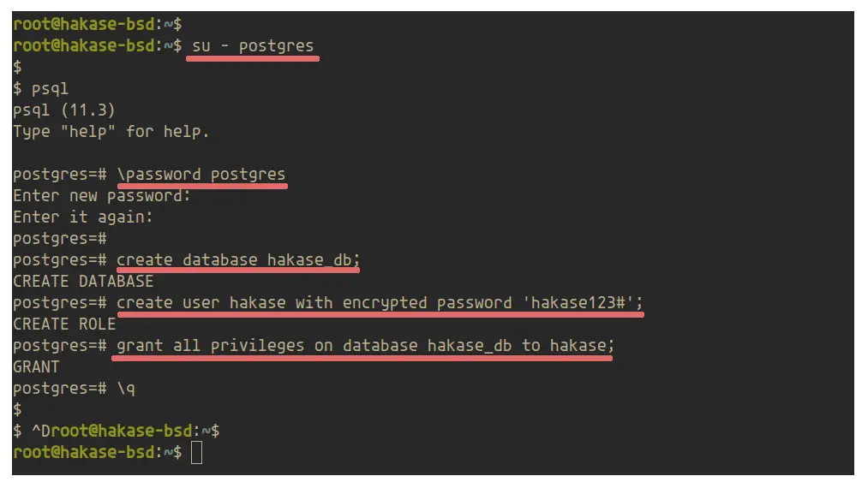Click 'create database hakase_db;' command
Image resolution: width=868 pixels, height=488 pixels.
(x=238, y=259)
